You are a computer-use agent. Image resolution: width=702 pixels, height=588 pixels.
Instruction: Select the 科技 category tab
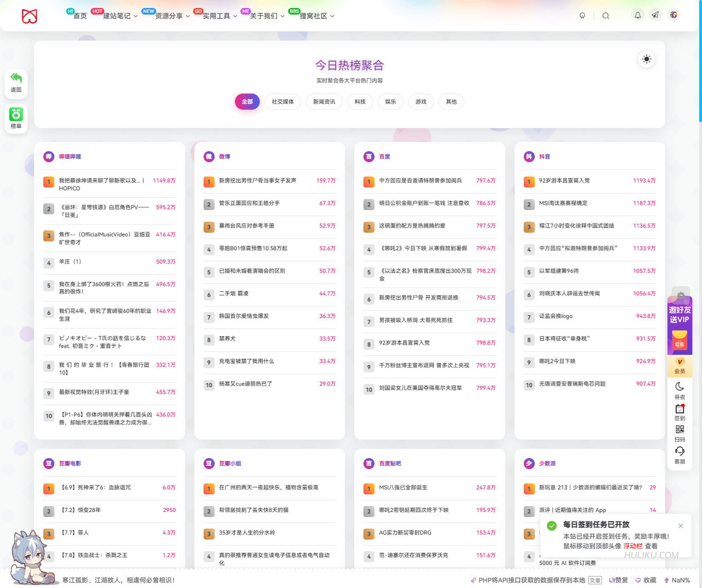360,102
